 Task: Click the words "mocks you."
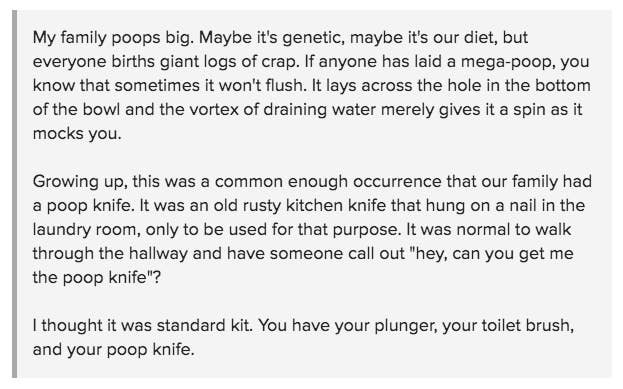coord(77,134)
